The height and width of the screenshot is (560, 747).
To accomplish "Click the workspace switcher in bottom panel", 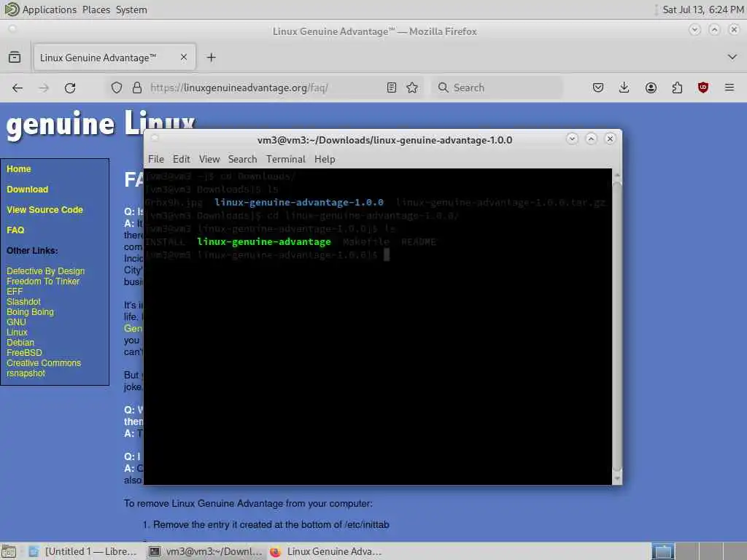I will tap(698, 551).
